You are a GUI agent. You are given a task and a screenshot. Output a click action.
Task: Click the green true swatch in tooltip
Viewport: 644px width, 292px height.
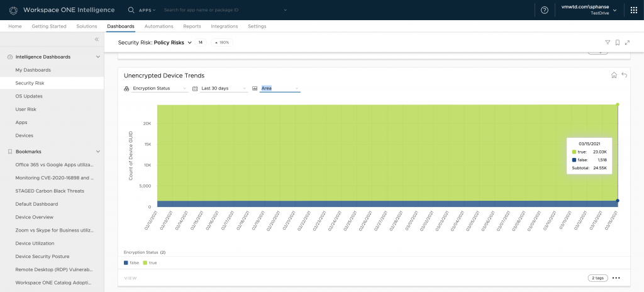pyautogui.click(x=574, y=152)
